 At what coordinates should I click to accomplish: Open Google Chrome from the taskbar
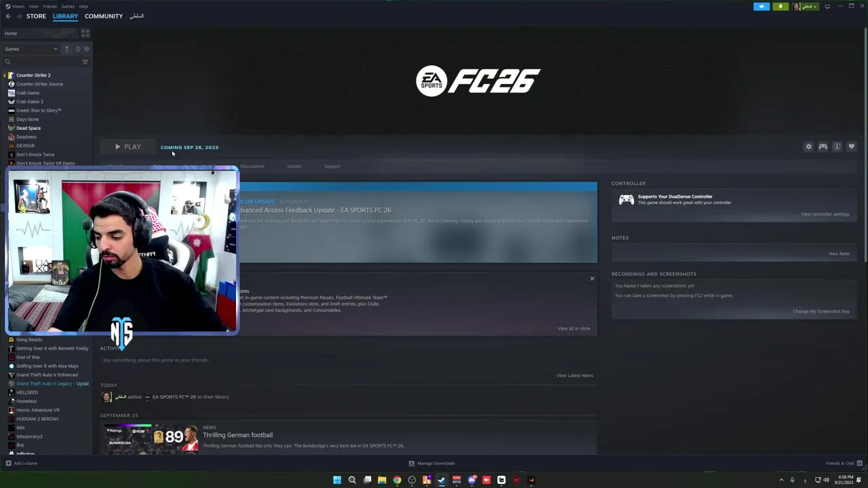[x=397, y=480]
